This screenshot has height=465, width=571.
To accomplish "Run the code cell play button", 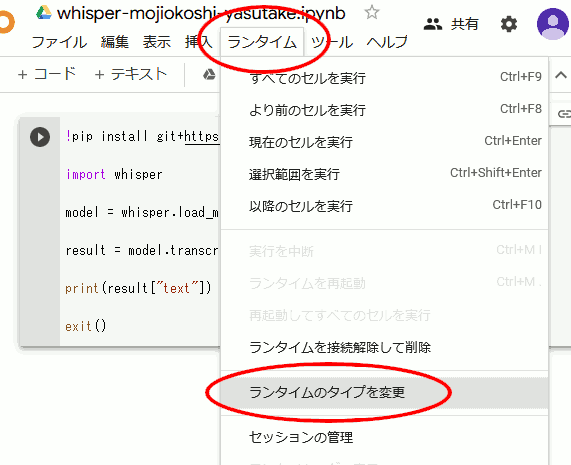I will [40, 137].
